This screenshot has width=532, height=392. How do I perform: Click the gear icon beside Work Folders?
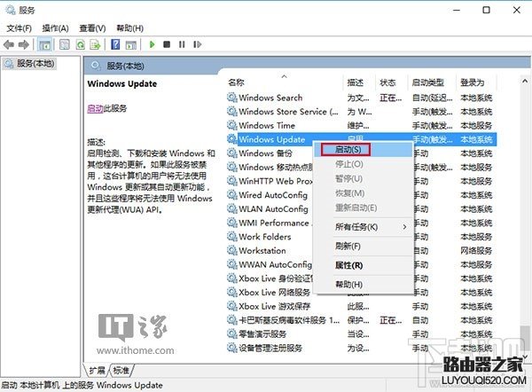[x=232, y=237]
